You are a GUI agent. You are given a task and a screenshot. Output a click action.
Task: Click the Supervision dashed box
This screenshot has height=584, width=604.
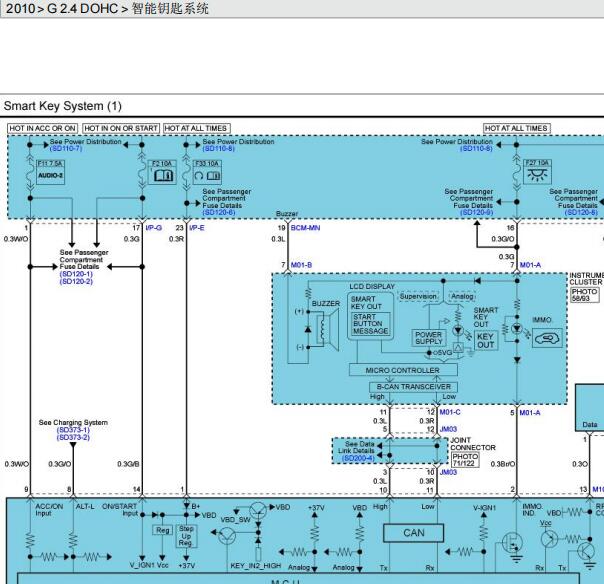(418, 296)
